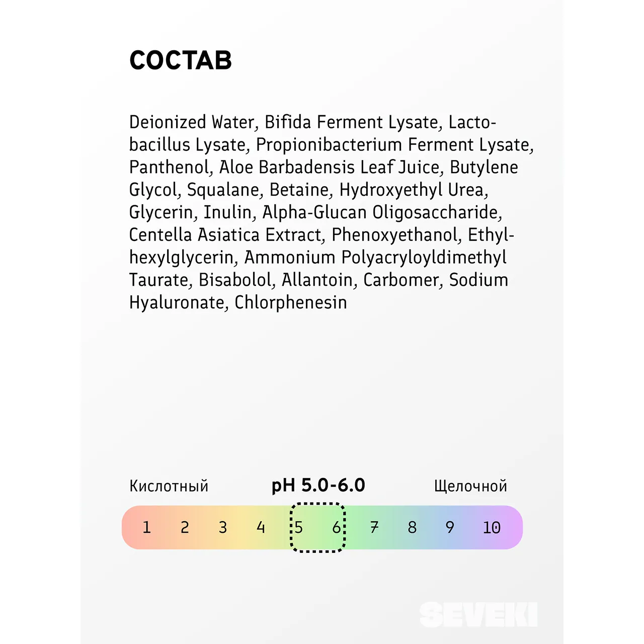644x644 pixels.
Task: Select number 2 on the pH scale
Action: (x=185, y=527)
